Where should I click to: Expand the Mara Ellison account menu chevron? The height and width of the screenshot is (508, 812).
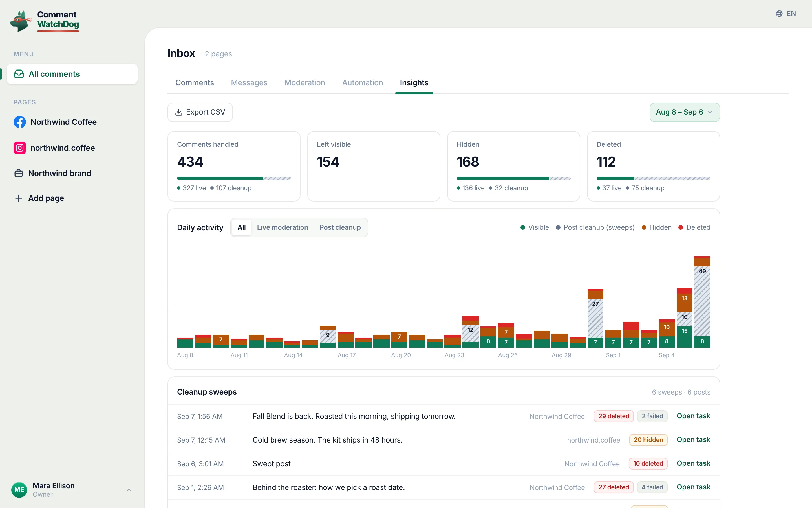click(x=129, y=490)
